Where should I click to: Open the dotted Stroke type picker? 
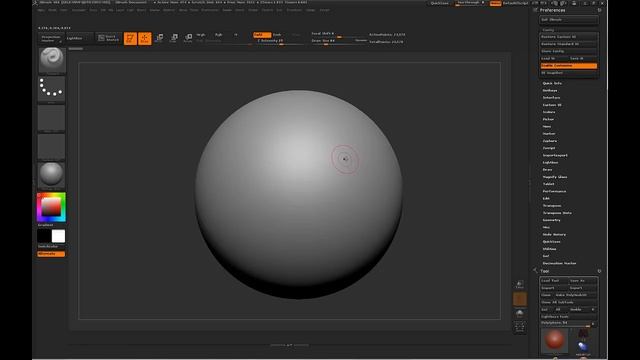51,89
